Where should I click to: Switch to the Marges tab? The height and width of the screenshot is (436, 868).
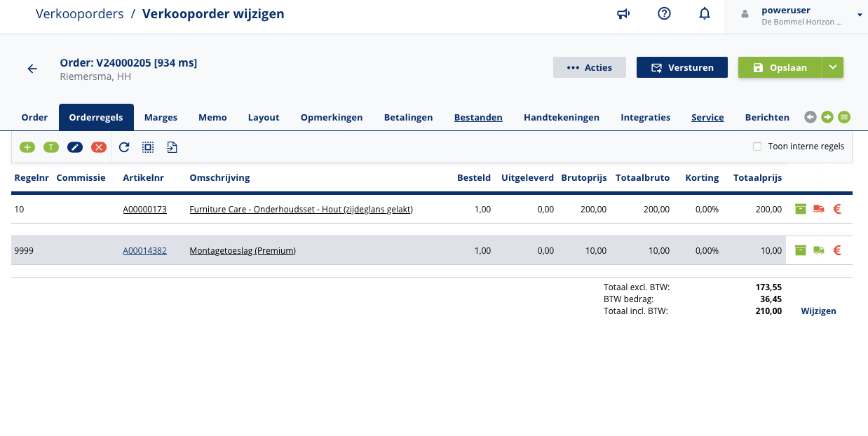pyautogui.click(x=161, y=117)
